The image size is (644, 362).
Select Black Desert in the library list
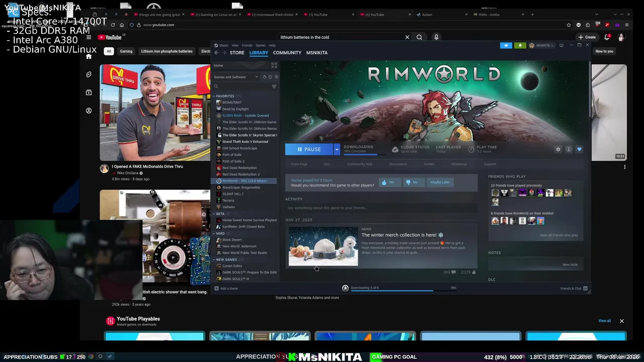point(245,240)
